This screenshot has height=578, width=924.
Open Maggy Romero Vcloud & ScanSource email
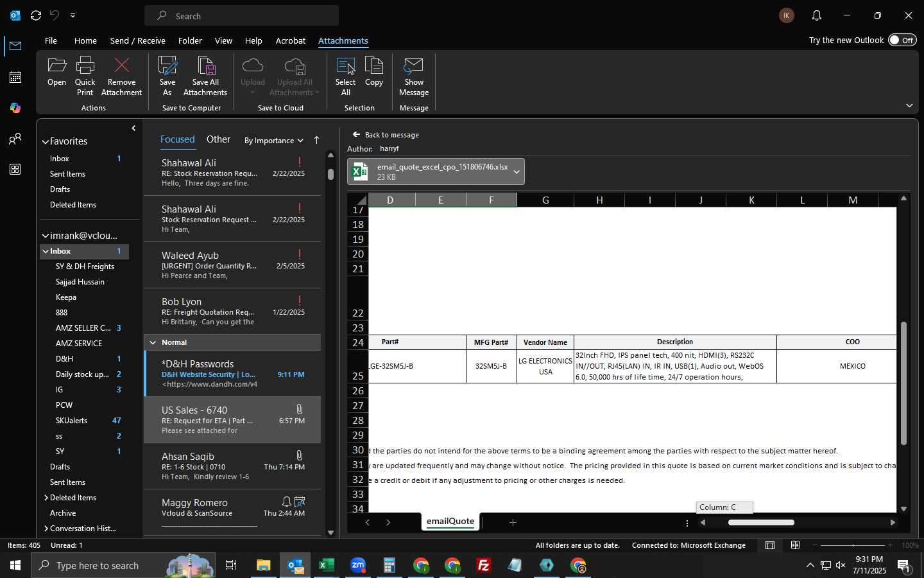coord(232,512)
